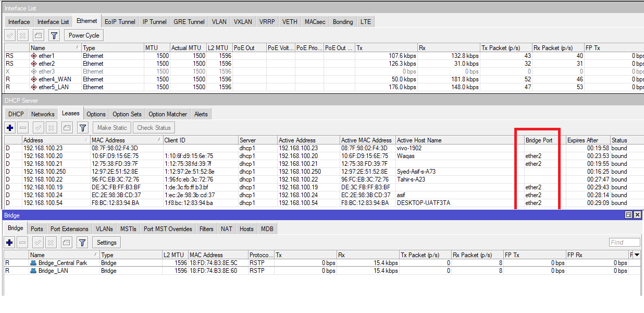Open Bridge Settings button
The image size is (644, 313).
point(107,242)
